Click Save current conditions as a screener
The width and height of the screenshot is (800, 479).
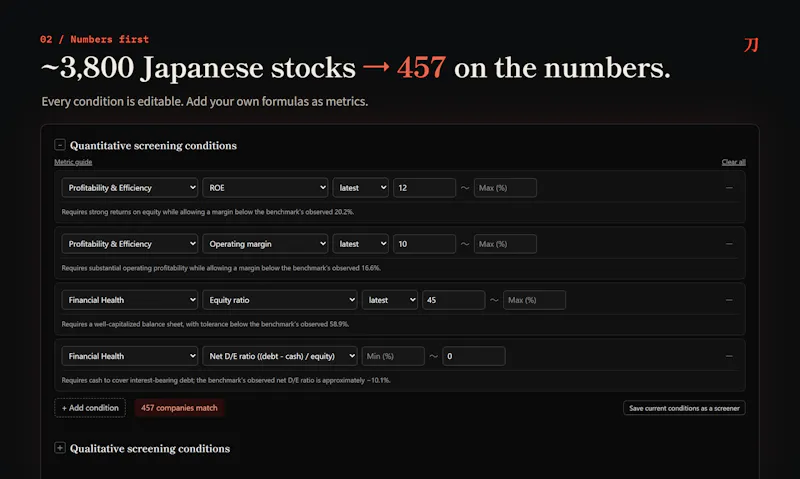click(684, 408)
